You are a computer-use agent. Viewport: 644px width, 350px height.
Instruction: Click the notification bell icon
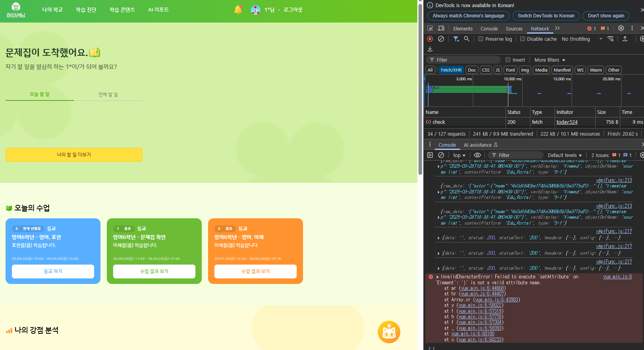click(x=238, y=10)
